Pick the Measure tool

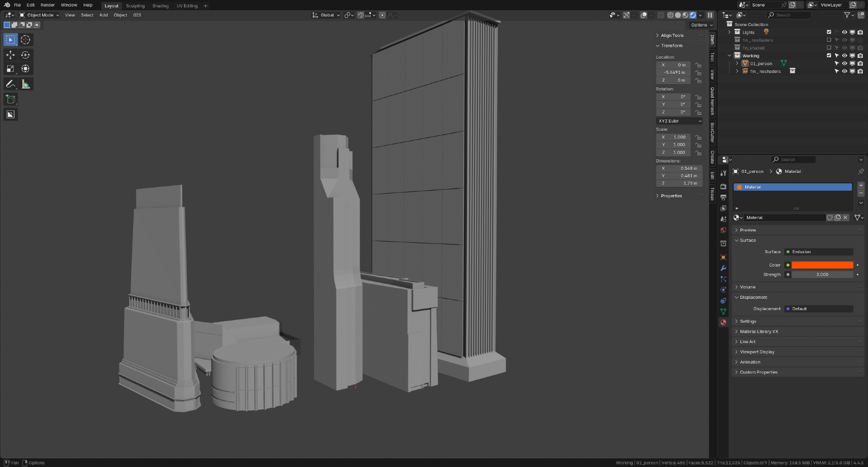[x=26, y=84]
